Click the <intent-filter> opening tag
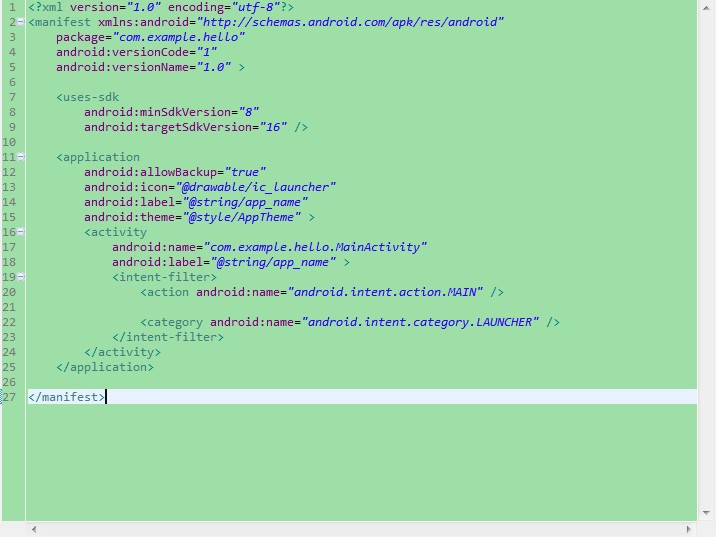 164,277
